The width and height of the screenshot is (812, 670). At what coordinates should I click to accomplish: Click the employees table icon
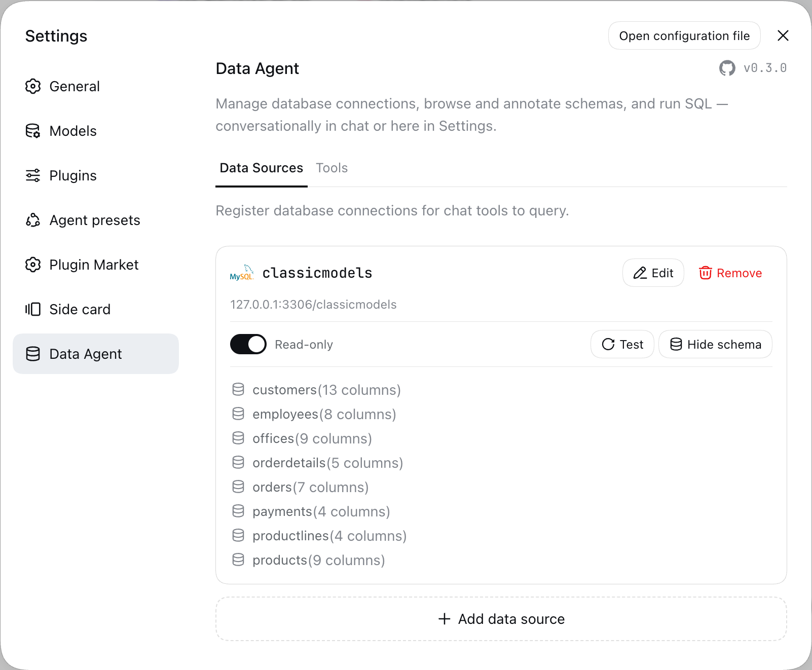238,414
